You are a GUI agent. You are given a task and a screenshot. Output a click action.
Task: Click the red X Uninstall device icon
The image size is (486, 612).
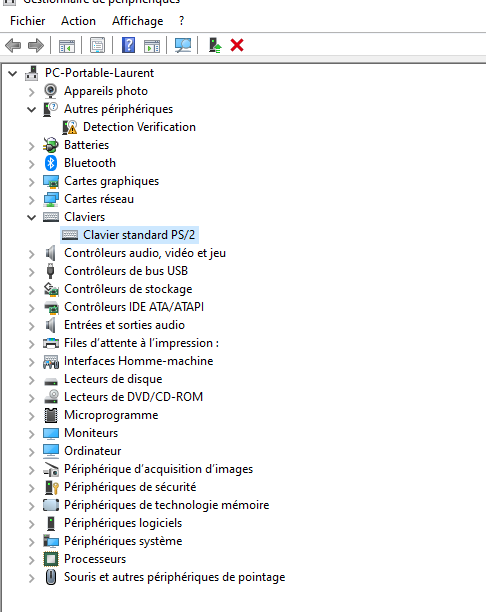point(237,45)
